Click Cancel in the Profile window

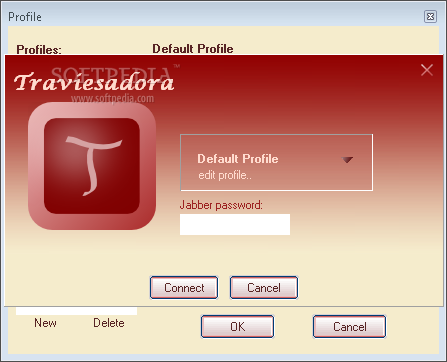pos(349,327)
